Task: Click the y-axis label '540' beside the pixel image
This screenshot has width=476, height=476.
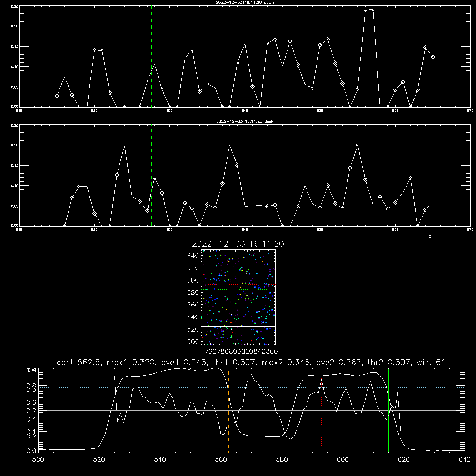Action: pyautogui.click(x=193, y=317)
